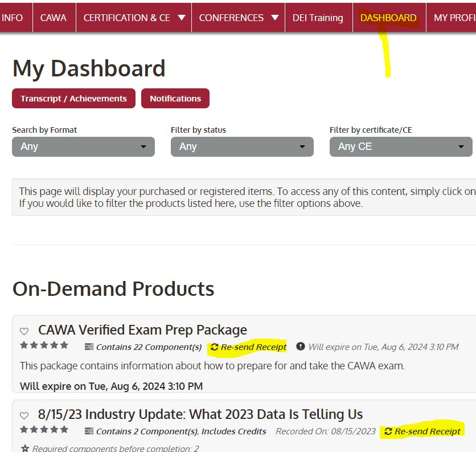This screenshot has width=476, height=452.
Task: Open the CAWA Verified Exam Prep Package title
Action: [x=143, y=330]
